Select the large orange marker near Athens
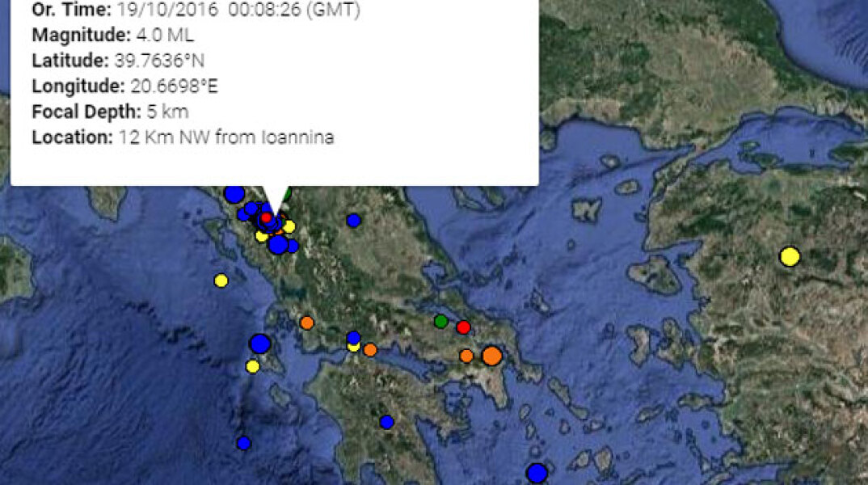Viewport: 868px width, 485px height. point(491,356)
